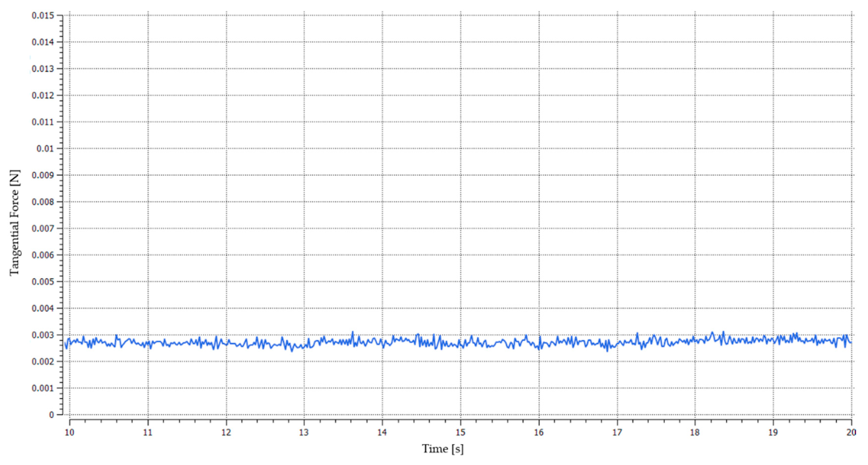Click the x-axis label 12

coord(226,432)
